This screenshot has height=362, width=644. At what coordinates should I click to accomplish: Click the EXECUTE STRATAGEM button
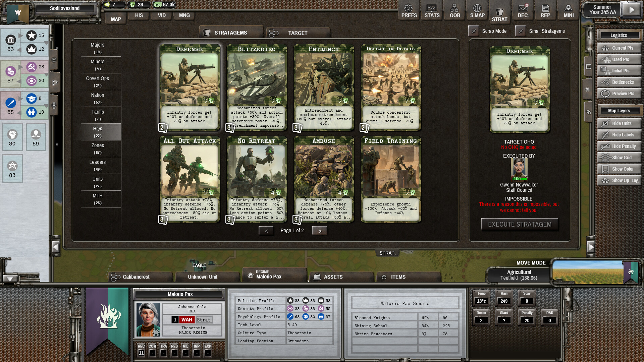520,224
